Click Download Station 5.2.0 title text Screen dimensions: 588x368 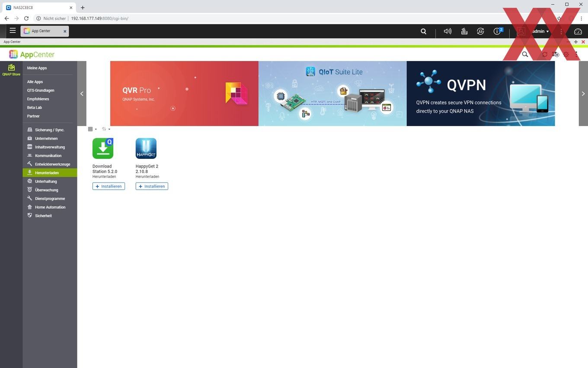point(105,169)
